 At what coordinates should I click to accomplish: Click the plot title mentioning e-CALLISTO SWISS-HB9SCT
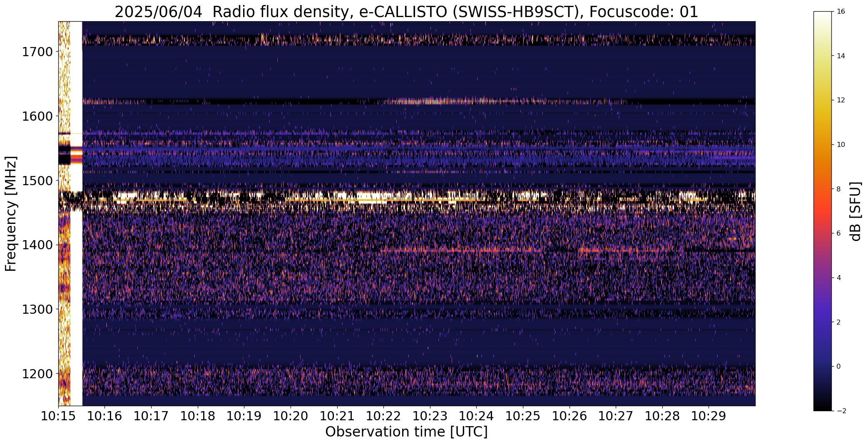coord(406,12)
